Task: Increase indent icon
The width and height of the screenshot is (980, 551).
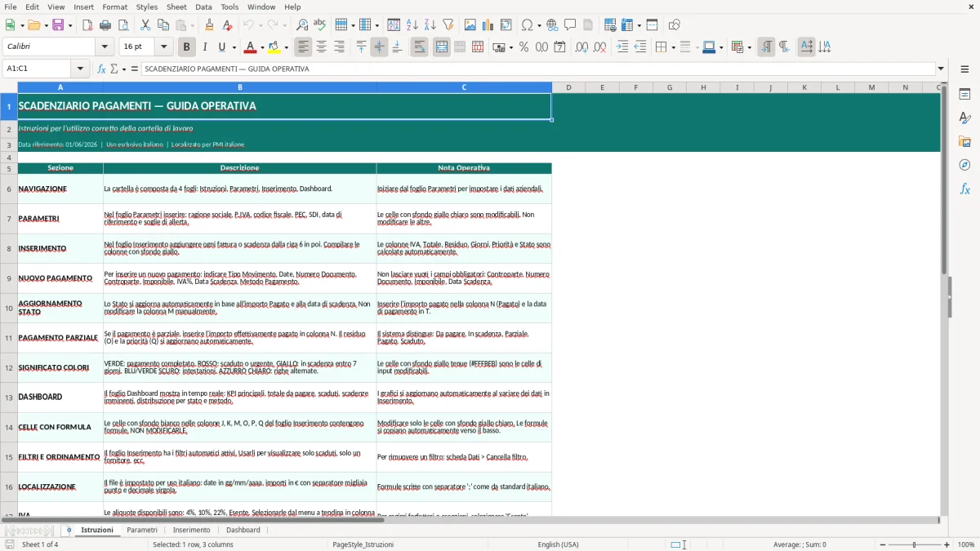Action: click(622, 47)
